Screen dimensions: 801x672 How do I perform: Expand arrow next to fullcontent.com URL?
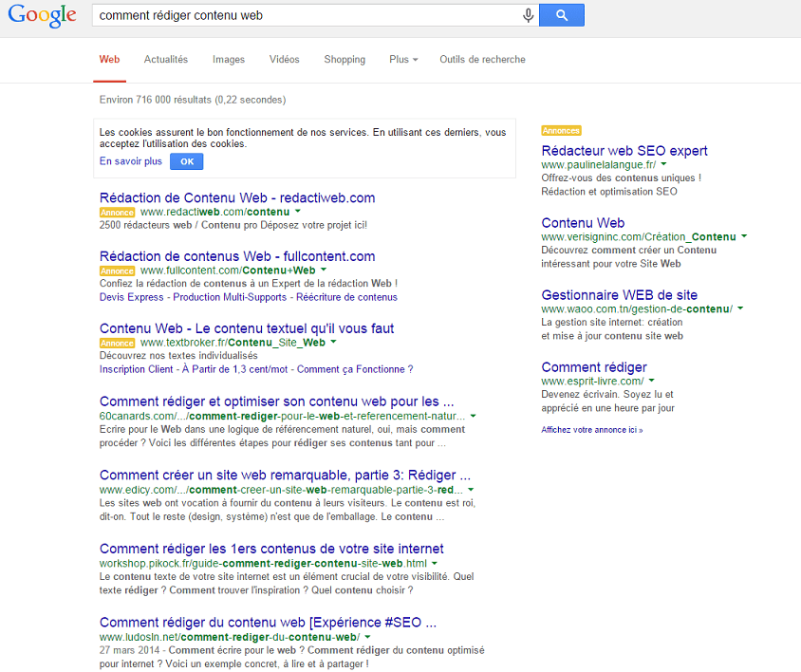tap(324, 270)
